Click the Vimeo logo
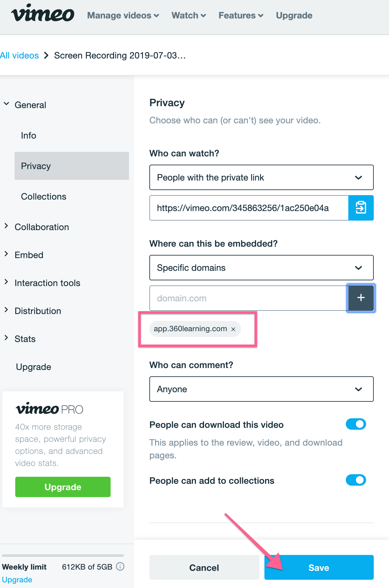Screen dimensions: 389x588 click(x=43, y=14)
